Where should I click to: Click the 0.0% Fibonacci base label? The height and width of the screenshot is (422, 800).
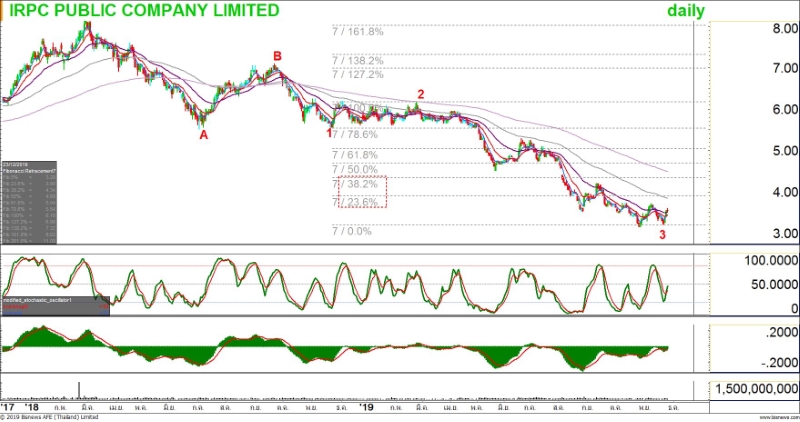coord(352,231)
